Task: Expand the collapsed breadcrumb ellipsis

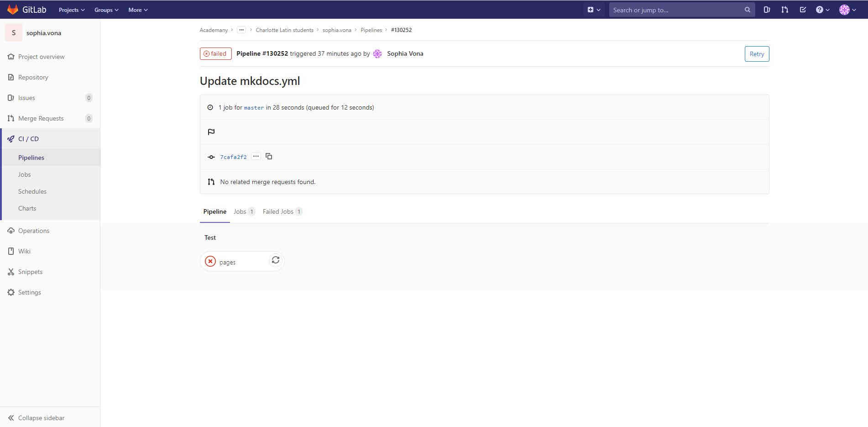Action: click(241, 30)
